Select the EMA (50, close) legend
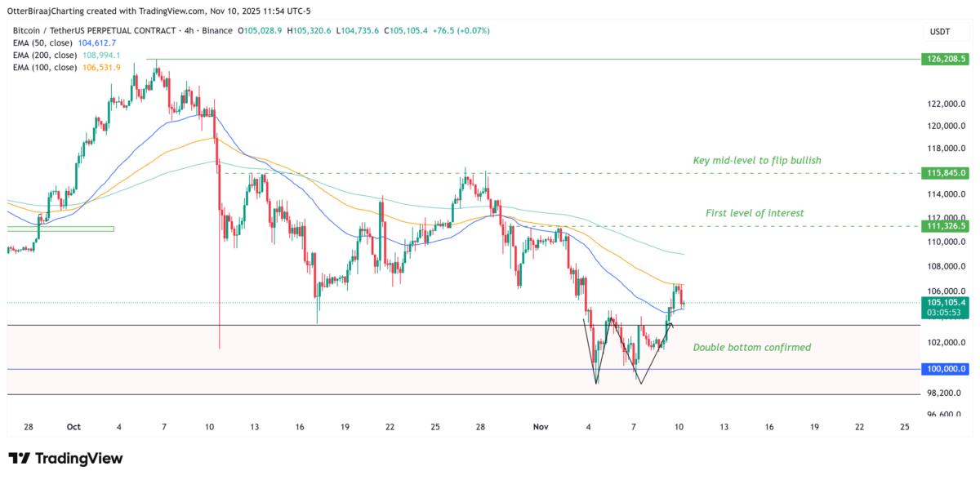This screenshot has height=480, width=980. pyautogui.click(x=41, y=42)
